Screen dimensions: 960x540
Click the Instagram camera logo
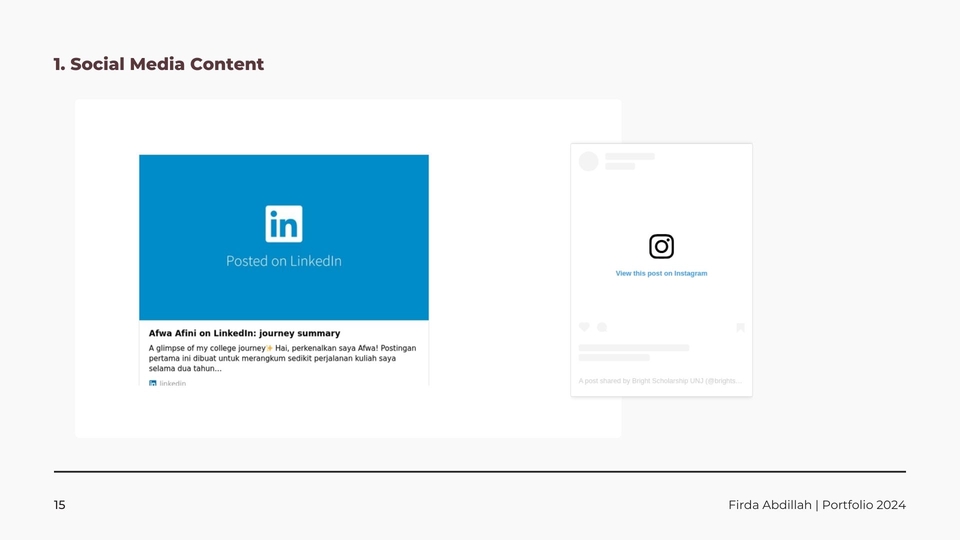661,246
